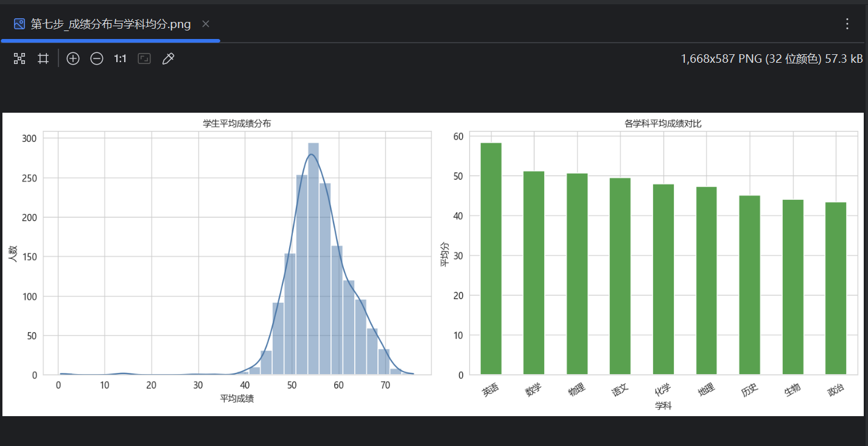Image resolution: width=868 pixels, height=446 pixels.
Task: Click the 地理 axis label
Action: pos(706,390)
